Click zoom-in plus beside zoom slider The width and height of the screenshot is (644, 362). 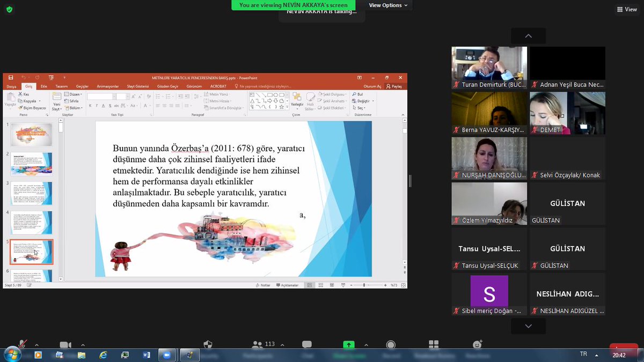click(385, 285)
